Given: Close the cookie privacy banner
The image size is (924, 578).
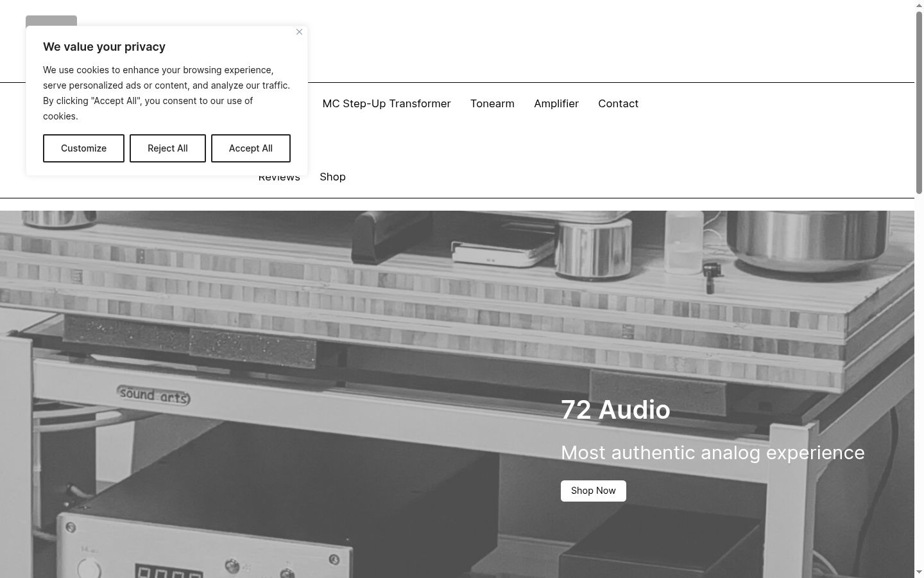Looking at the screenshot, I should (x=299, y=32).
